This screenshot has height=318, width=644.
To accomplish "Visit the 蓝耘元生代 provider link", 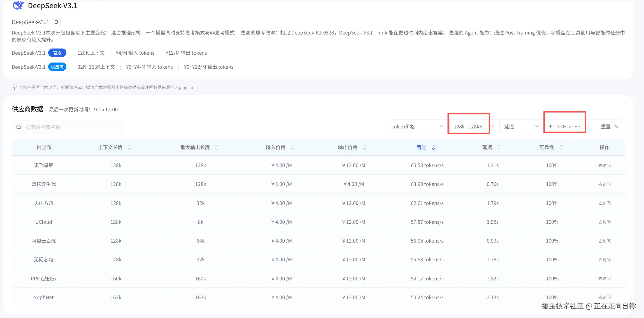I will 604,184.
